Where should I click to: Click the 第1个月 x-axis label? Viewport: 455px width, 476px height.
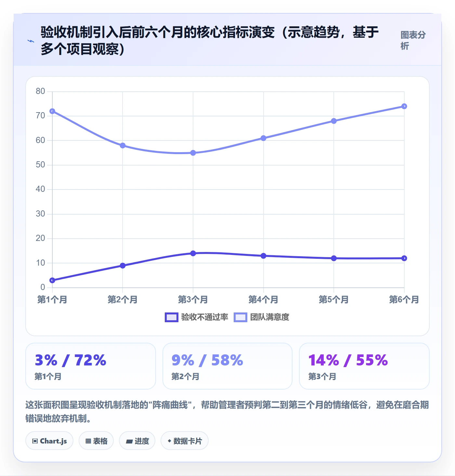pos(52,299)
